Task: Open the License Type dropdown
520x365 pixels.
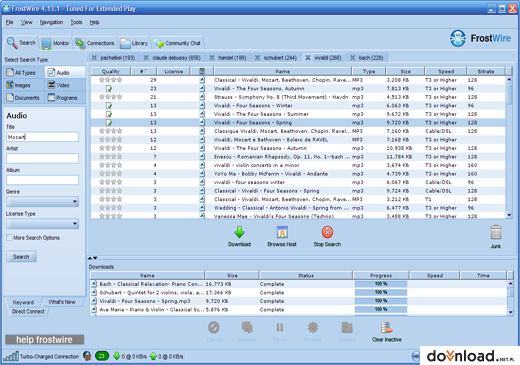Action: click(x=42, y=224)
